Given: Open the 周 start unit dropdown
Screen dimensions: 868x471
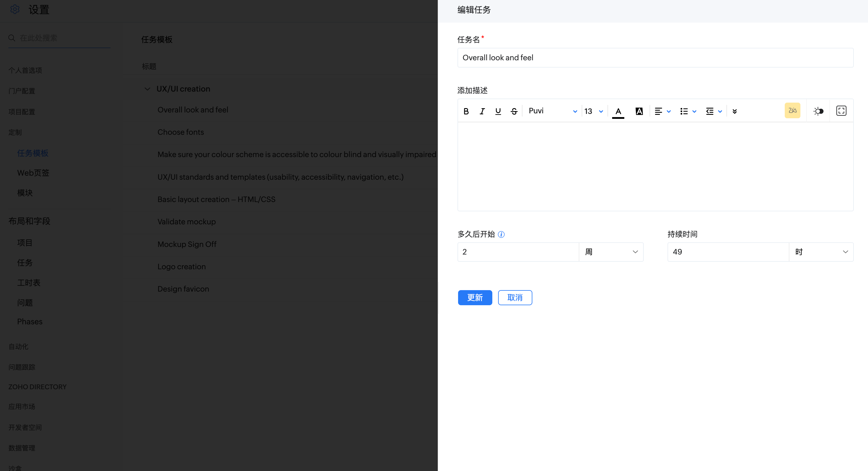Looking at the screenshot, I should pos(611,252).
